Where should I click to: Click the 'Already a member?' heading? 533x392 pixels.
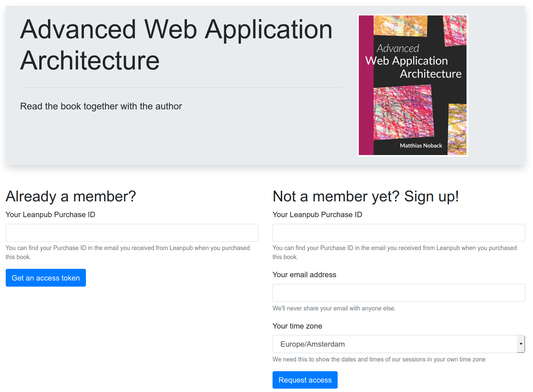coord(71,196)
